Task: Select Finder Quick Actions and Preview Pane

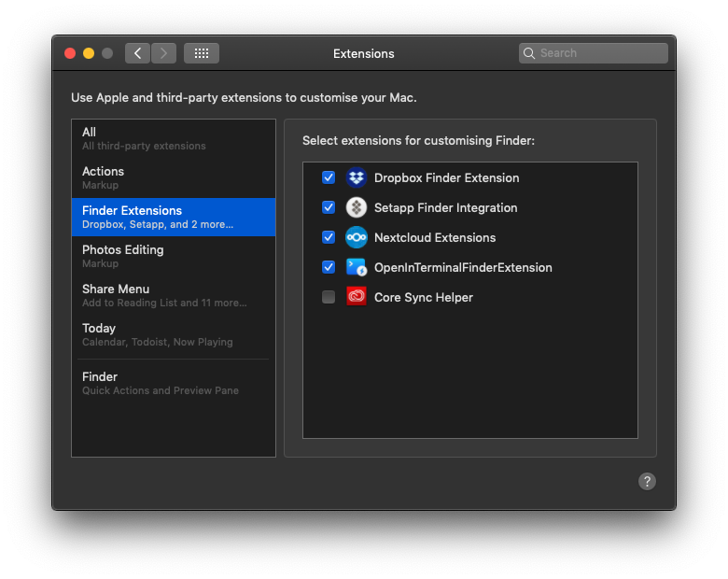Action: click(x=174, y=383)
